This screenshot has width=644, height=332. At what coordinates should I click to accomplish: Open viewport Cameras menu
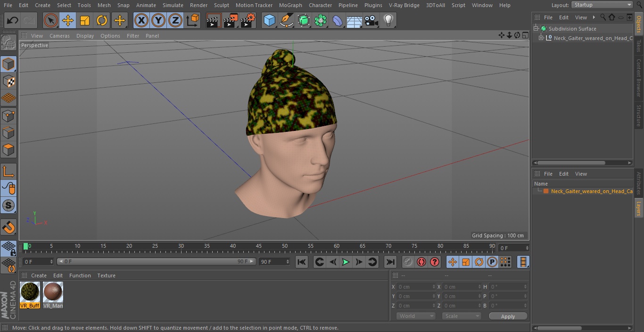tap(59, 36)
